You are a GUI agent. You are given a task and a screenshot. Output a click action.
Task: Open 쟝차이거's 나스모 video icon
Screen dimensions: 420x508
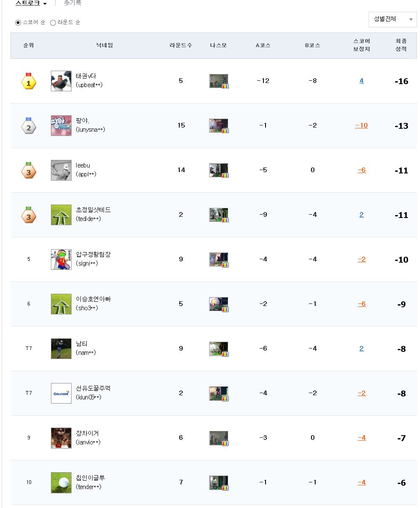(218, 438)
